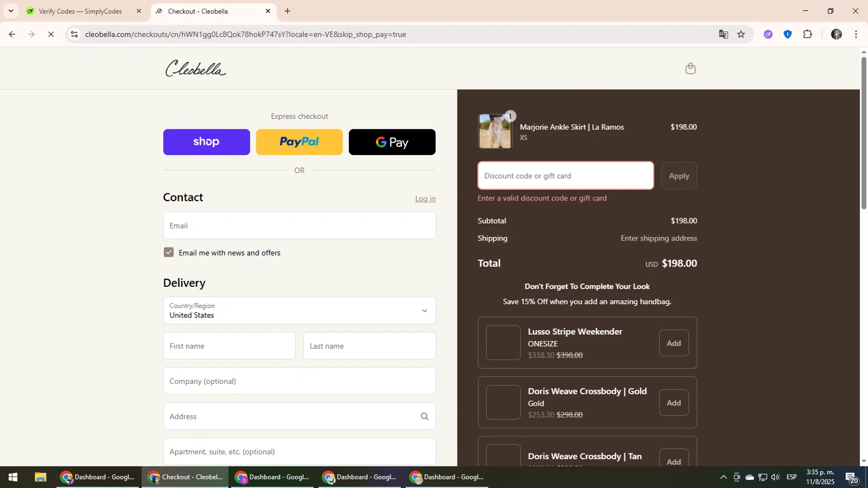The image size is (868, 488).
Task: Uncheck Email me with news and offers
Action: coord(168,252)
